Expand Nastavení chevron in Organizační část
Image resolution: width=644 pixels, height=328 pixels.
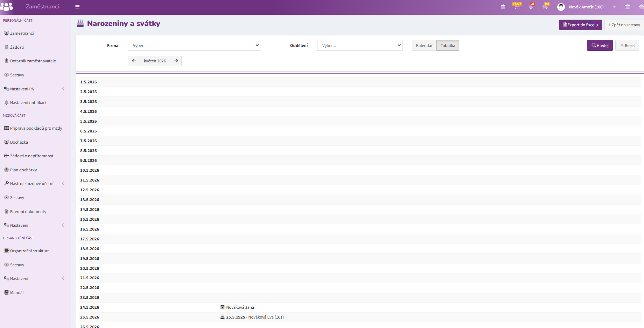point(63,278)
